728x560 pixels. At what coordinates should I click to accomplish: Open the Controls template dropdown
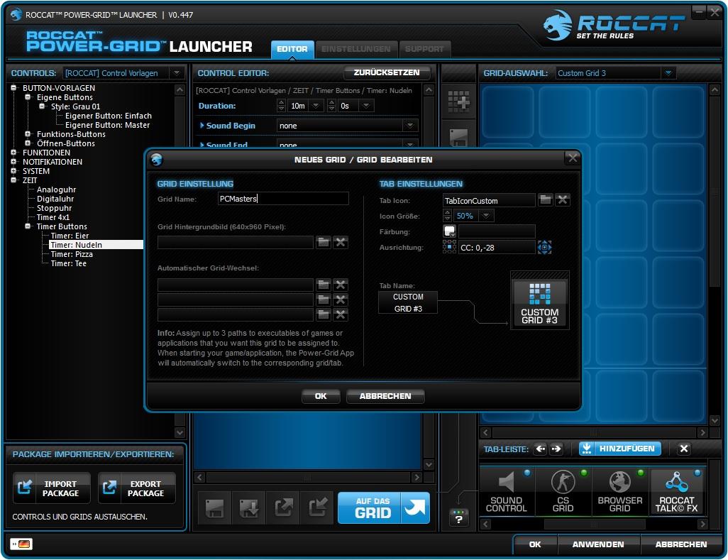177,73
